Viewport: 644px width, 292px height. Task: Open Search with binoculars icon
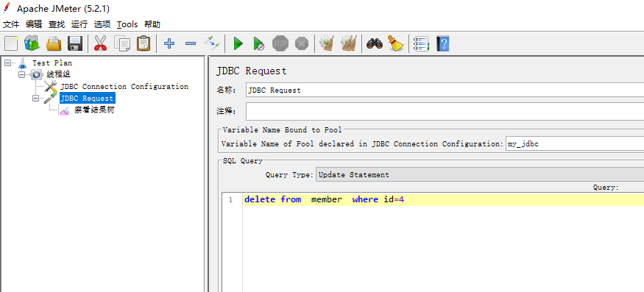pyautogui.click(x=374, y=43)
